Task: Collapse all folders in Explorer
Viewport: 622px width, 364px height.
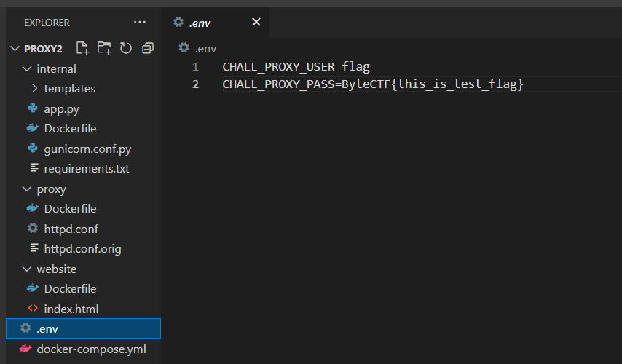Action: point(148,48)
